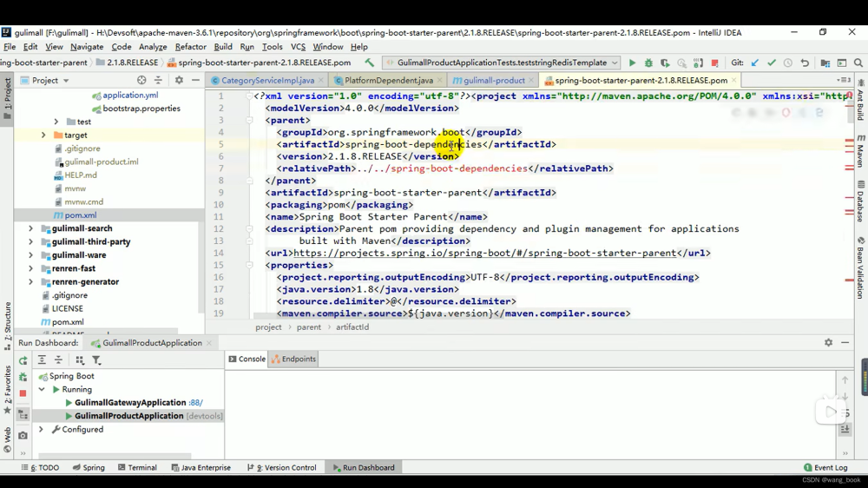Screen dimensions: 868x488
Task: Open filter dropdown in Run Dashboard toolbar
Action: [96, 360]
